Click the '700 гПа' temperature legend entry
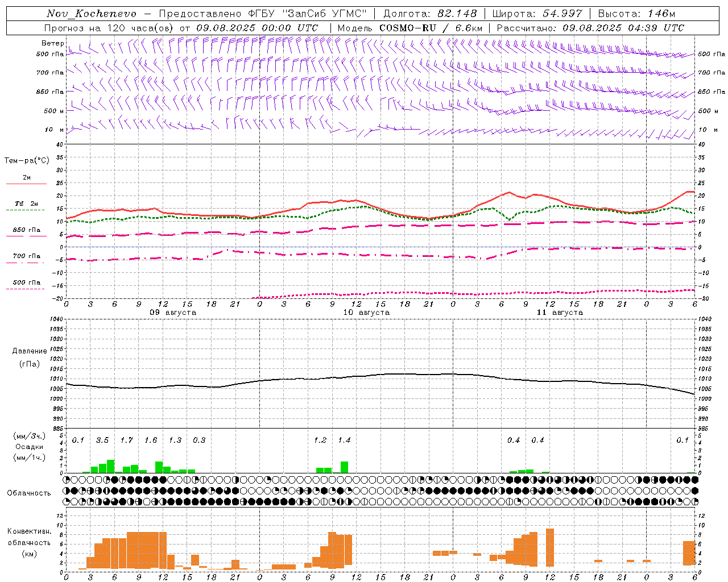This screenshot has width=728, height=582. 26,256
